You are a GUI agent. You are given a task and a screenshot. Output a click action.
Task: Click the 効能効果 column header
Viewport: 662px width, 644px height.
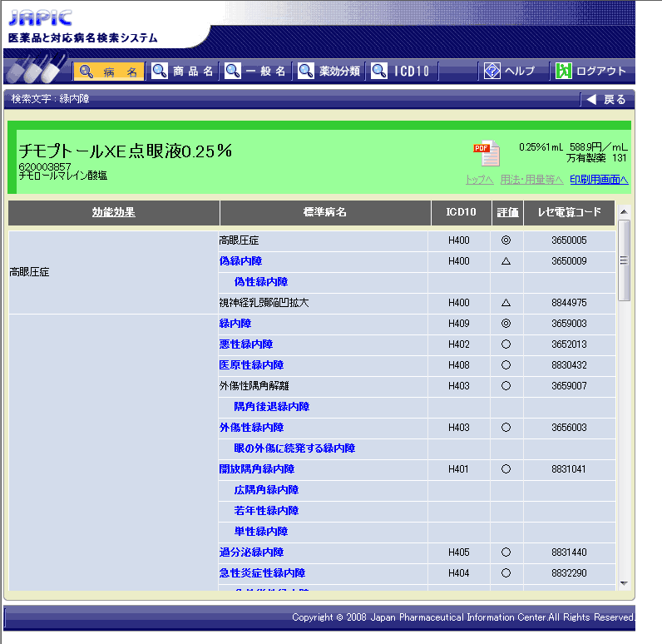point(113,213)
